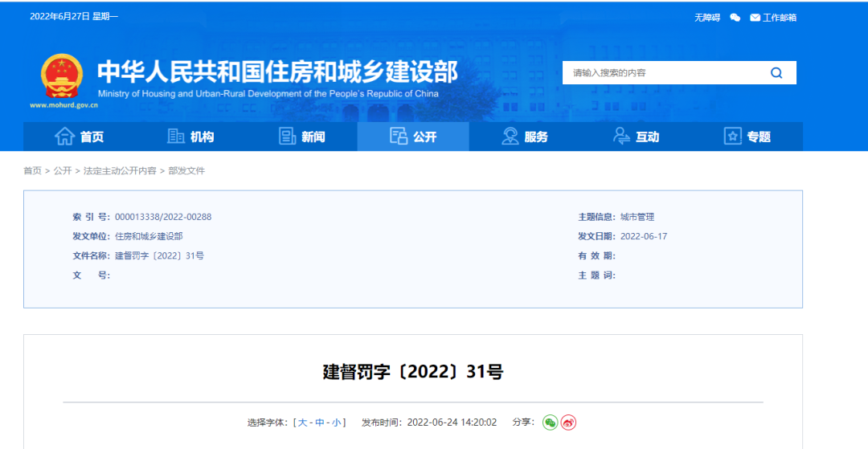The width and height of the screenshot is (868, 449).
Task: Set font size to 小
Action: [x=336, y=422]
